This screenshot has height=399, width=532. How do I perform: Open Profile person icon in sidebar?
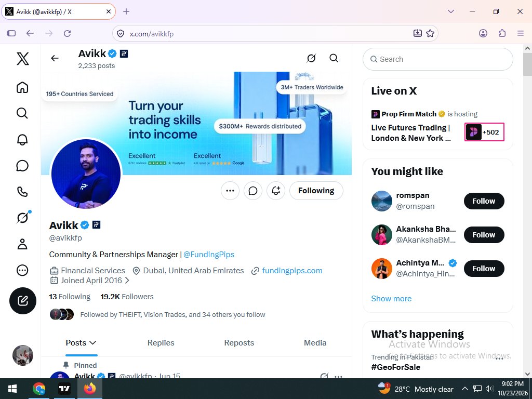[22, 244]
